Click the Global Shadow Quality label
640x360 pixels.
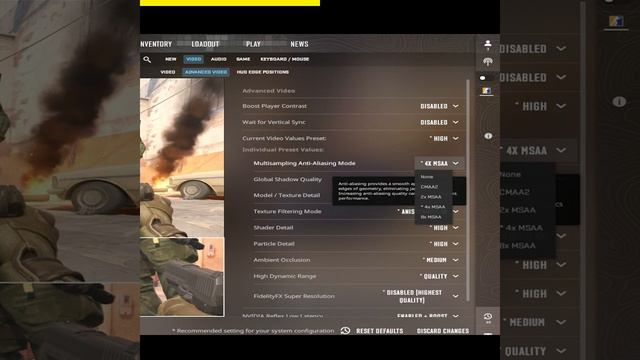point(287,180)
